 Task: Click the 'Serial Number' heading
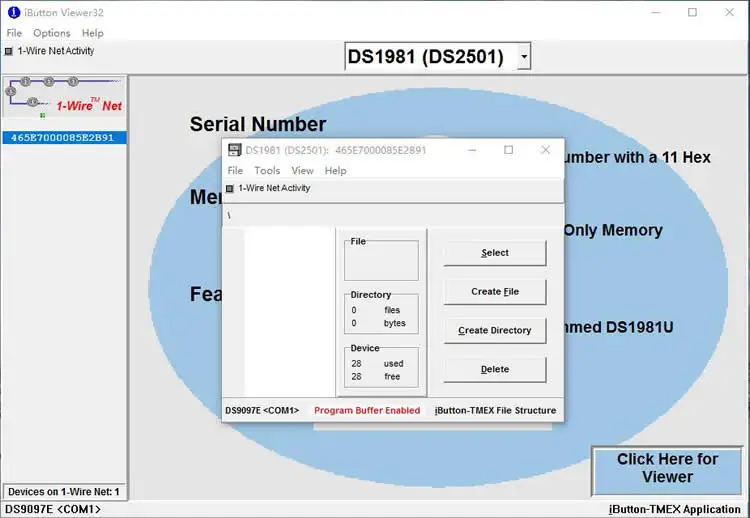click(258, 124)
